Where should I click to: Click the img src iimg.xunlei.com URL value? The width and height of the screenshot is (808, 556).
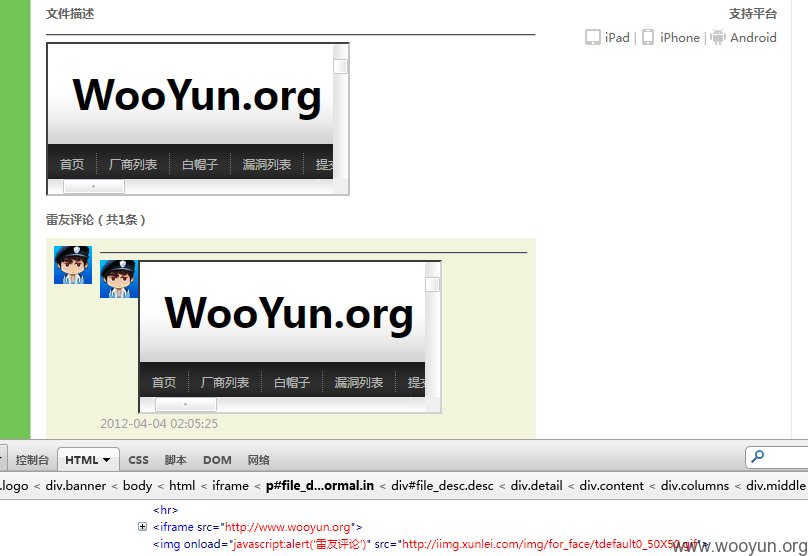tap(550, 544)
